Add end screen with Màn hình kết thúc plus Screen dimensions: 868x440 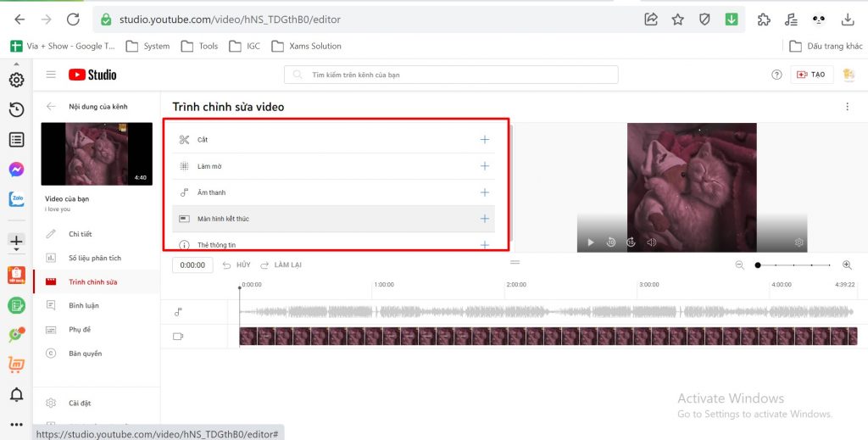coord(484,219)
